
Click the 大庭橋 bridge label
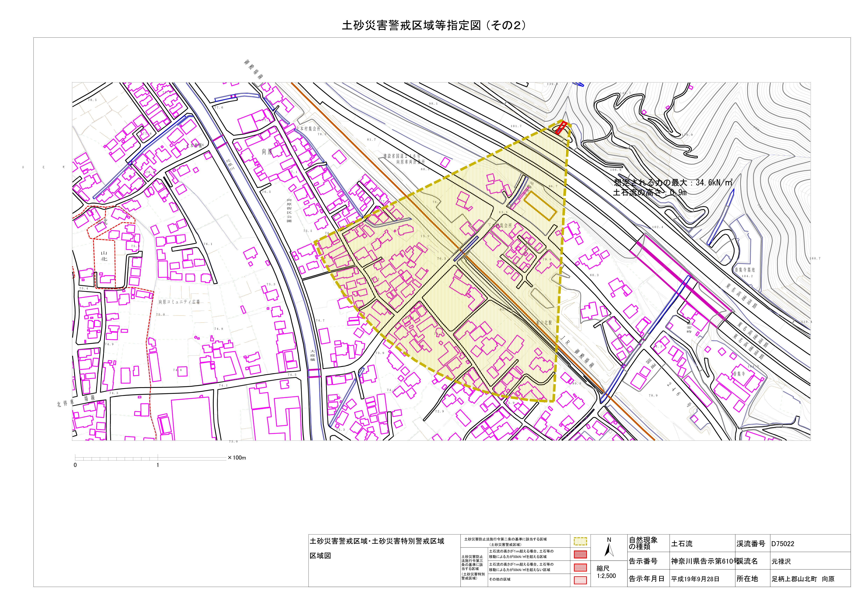(313, 355)
